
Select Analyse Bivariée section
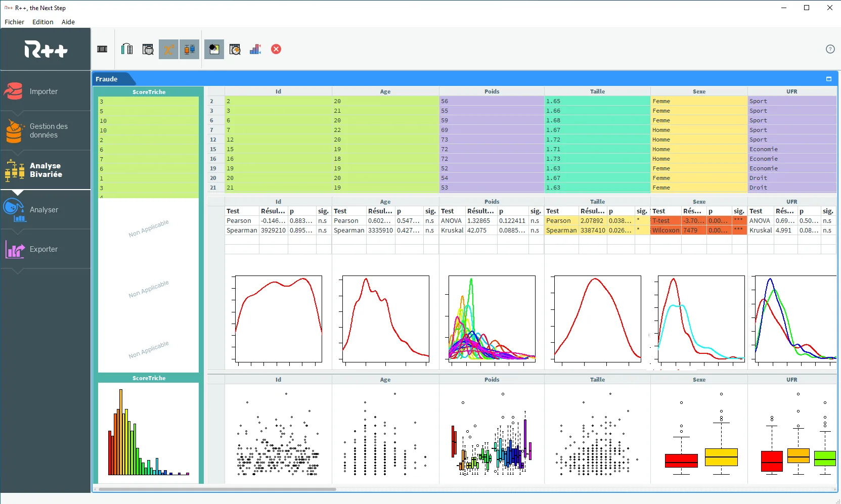46,170
